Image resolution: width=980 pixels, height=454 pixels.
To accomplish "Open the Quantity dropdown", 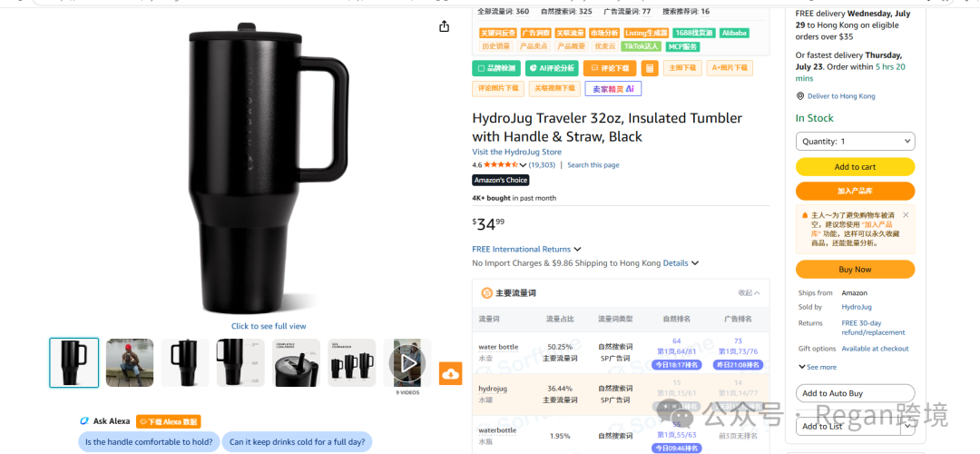I will click(855, 142).
